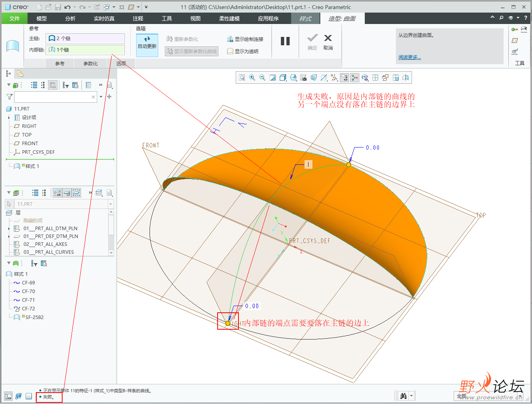This screenshot has height=404, width=532.
Task: Click 重新参数化 button
Action: tap(182, 39)
